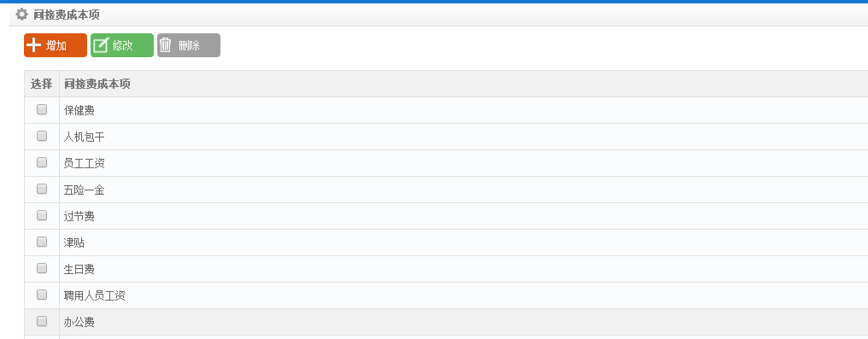The image size is (868, 339).
Task: Click the plus icon on 增加 button
Action: click(x=34, y=44)
